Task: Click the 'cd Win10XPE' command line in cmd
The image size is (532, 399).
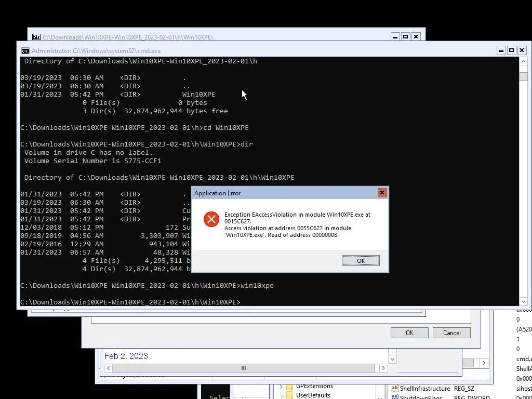Action: click(x=225, y=128)
